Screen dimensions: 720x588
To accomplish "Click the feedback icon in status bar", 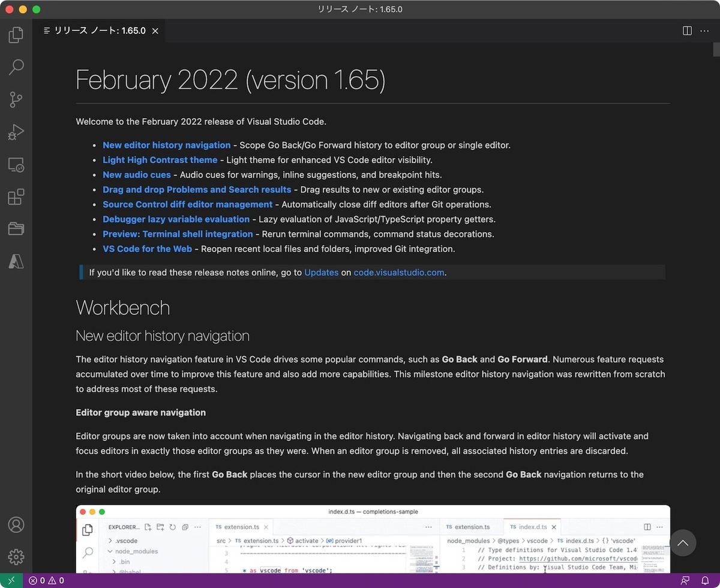I will coord(685,581).
